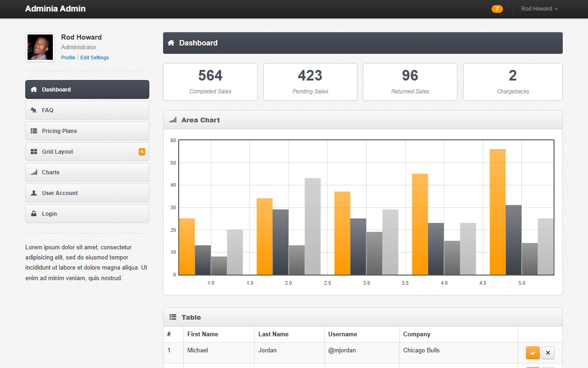Open Edit Settings link
The width and height of the screenshot is (588, 368).
pos(95,57)
